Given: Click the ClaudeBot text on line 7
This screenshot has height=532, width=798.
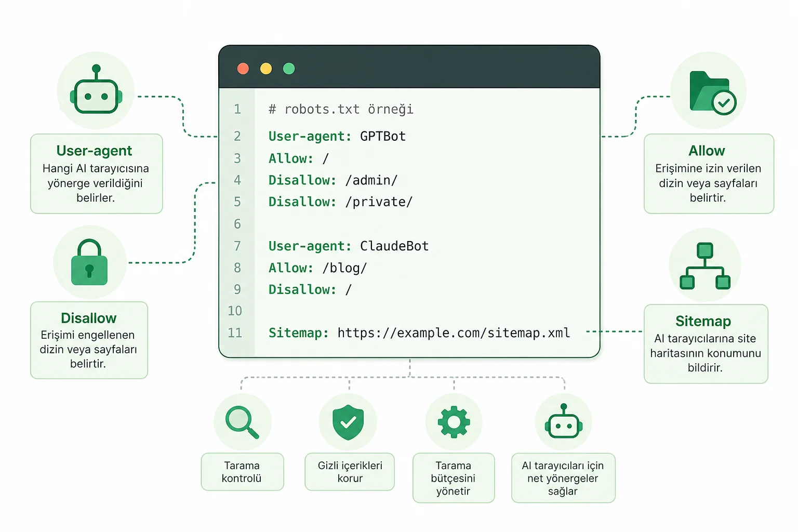Looking at the screenshot, I should [394, 246].
